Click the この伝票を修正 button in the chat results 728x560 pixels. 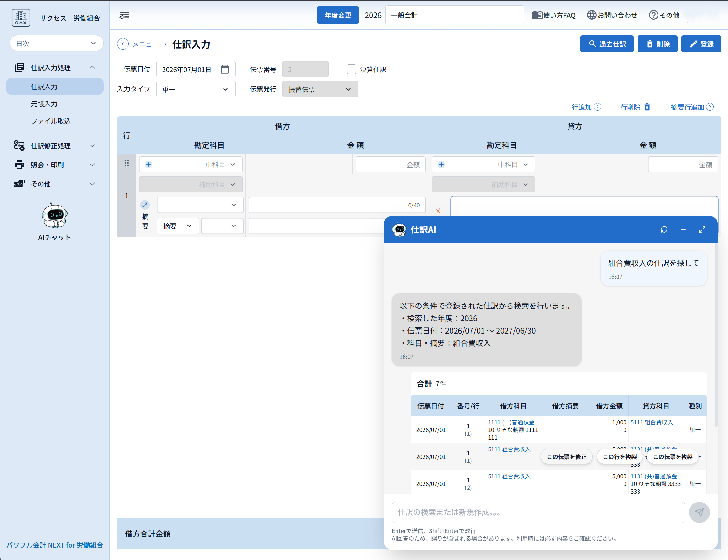point(566,456)
